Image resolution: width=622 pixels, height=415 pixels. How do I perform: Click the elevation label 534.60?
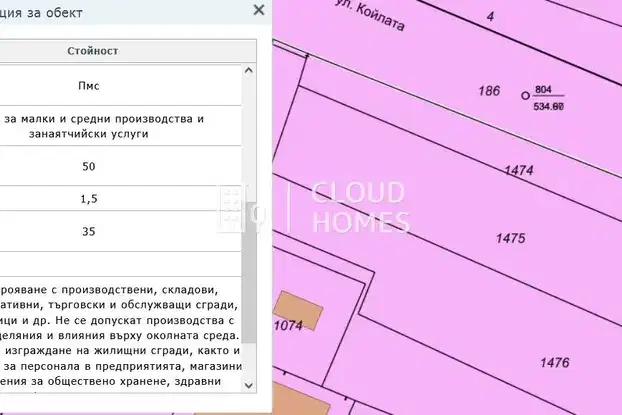pyautogui.click(x=548, y=106)
